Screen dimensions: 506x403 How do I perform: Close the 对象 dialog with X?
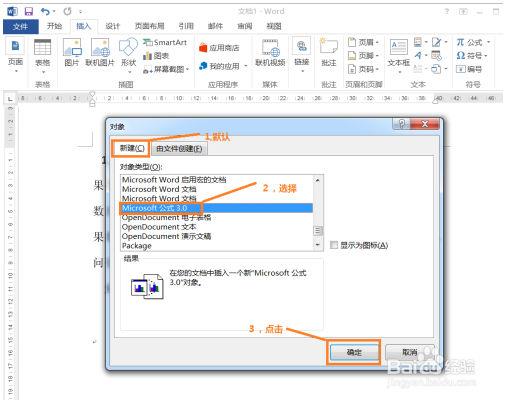[x=425, y=125]
